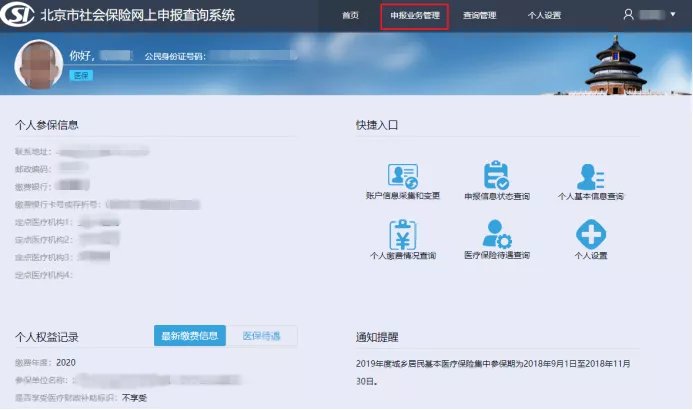Switch to the 最新缴费信息 tab
Image resolution: width=693 pixels, height=410 pixels.
(x=190, y=336)
